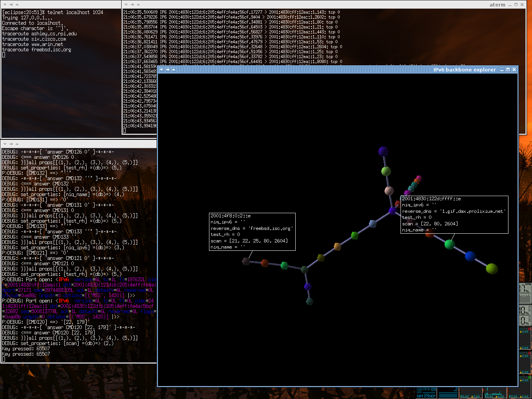Select the orange cube node on the diagonal branch
The image size is (532, 399).
pos(337,247)
